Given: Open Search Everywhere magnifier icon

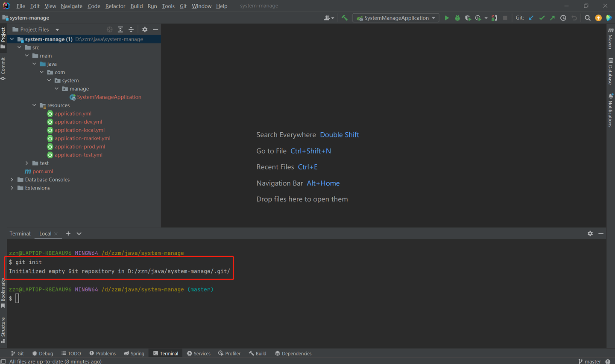Looking at the screenshot, I should click(588, 18).
